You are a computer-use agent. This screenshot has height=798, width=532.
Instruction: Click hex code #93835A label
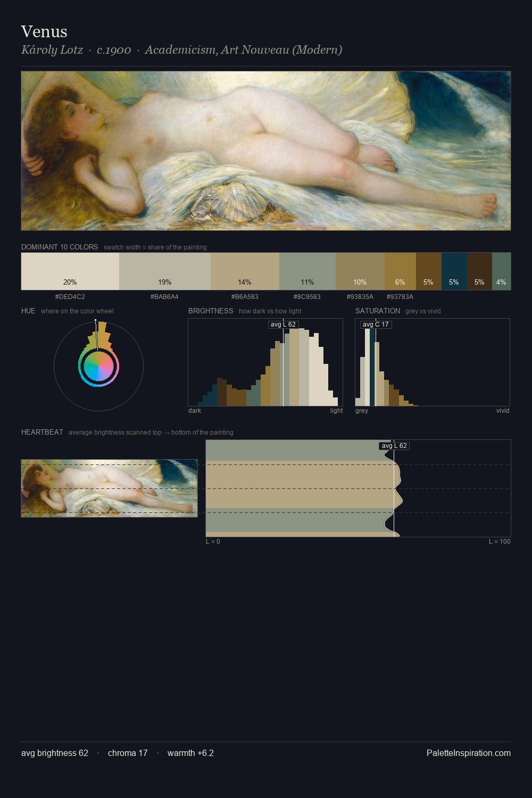point(360,297)
